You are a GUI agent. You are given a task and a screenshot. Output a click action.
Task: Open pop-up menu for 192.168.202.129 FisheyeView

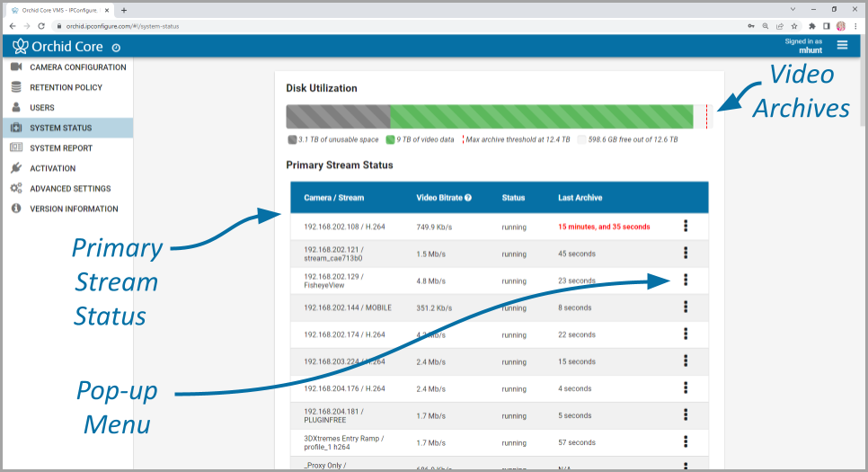(x=686, y=280)
